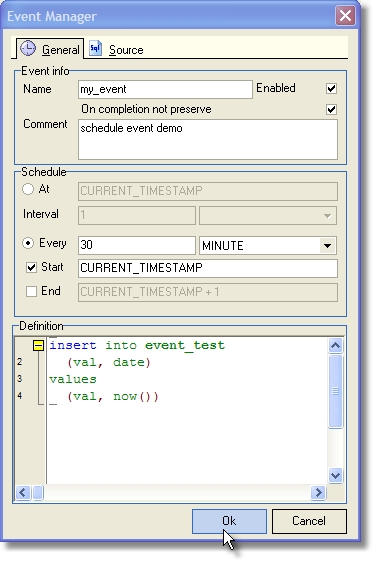The height and width of the screenshot is (562, 373).
Task: Click the vertical scrollbar up arrow
Action: pos(335,346)
